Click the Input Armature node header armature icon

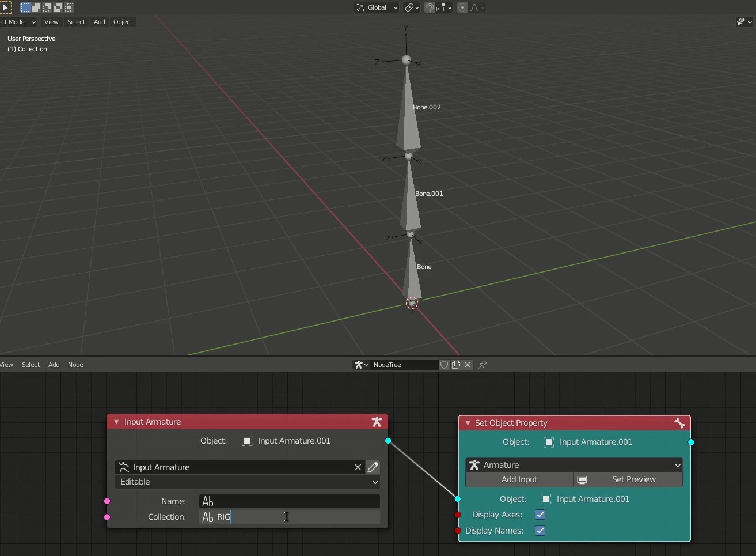point(377,422)
